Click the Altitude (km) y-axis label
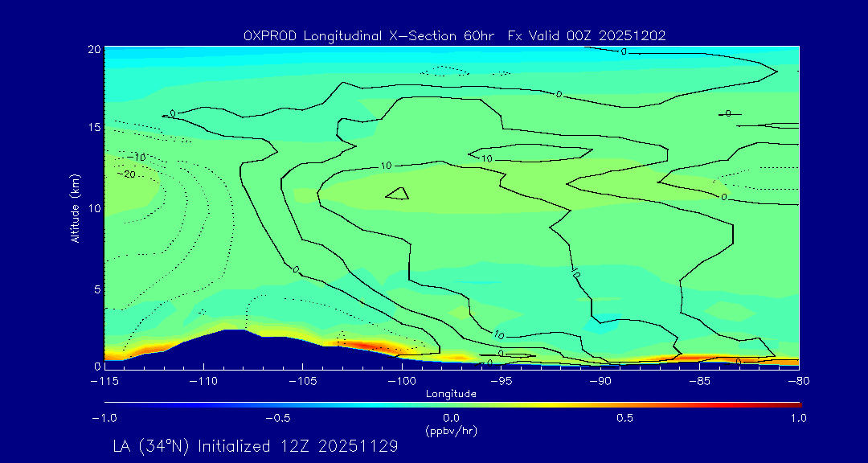The width and height of the screenshot is (868, 463). 75,207
